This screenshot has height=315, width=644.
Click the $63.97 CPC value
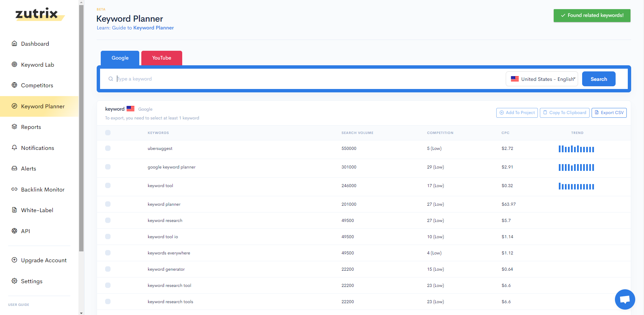[508, 204]
